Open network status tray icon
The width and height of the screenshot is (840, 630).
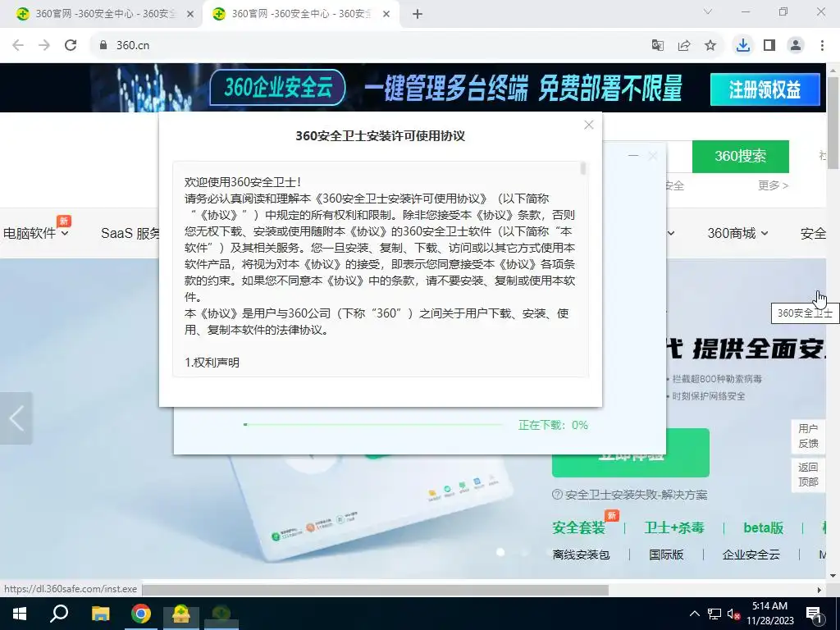click(x=714, y=614)
